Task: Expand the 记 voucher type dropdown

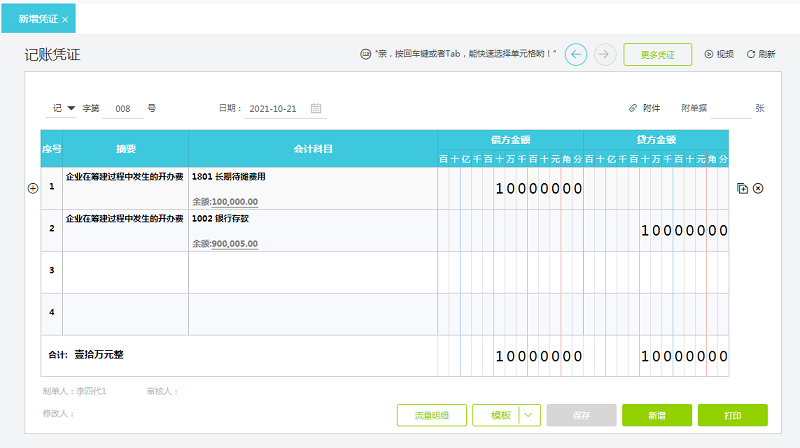Action: pos(71,108)
